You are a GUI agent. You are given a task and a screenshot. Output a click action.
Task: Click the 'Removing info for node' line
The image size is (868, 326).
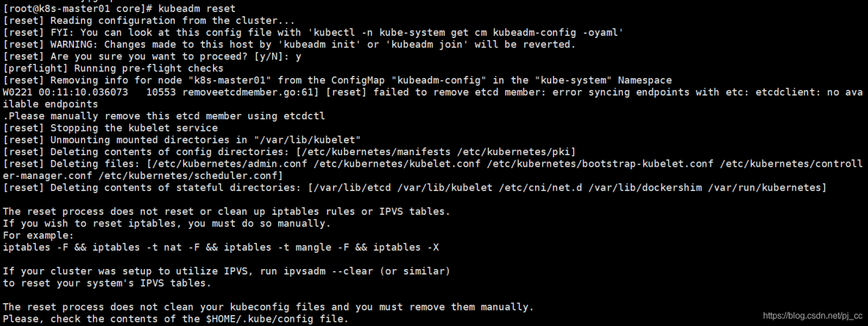point(337,80)
